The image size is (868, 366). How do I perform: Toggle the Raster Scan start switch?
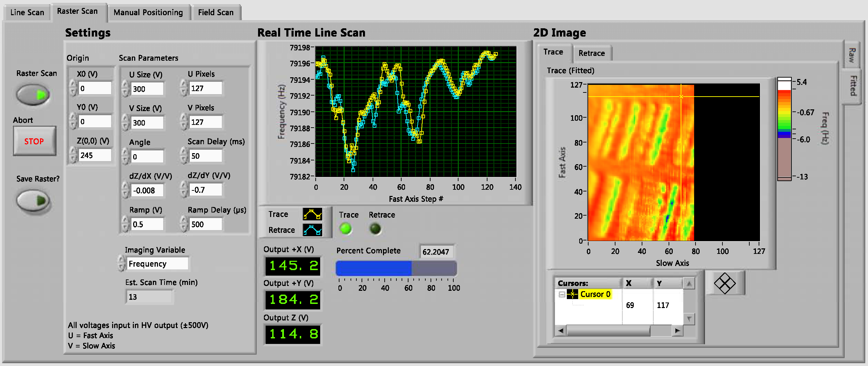pyautogui.click(x=33, y=95)
